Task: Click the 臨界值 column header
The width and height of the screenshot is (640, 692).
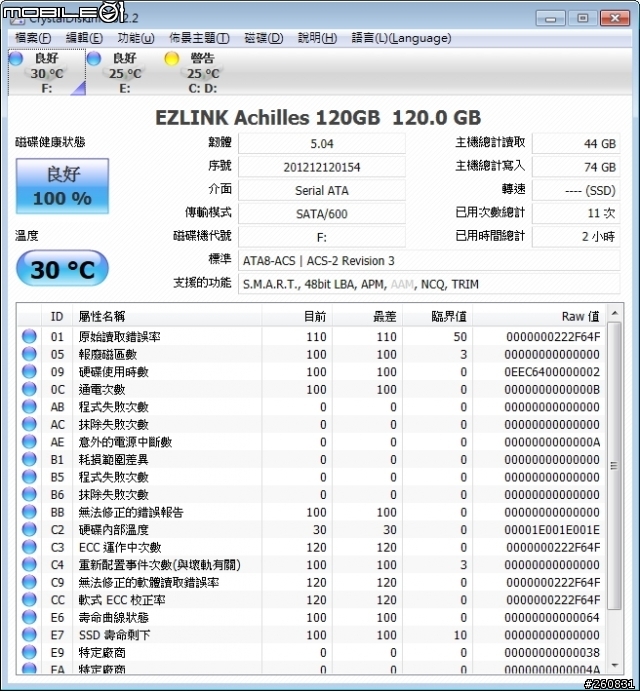Action: [437, 316]
